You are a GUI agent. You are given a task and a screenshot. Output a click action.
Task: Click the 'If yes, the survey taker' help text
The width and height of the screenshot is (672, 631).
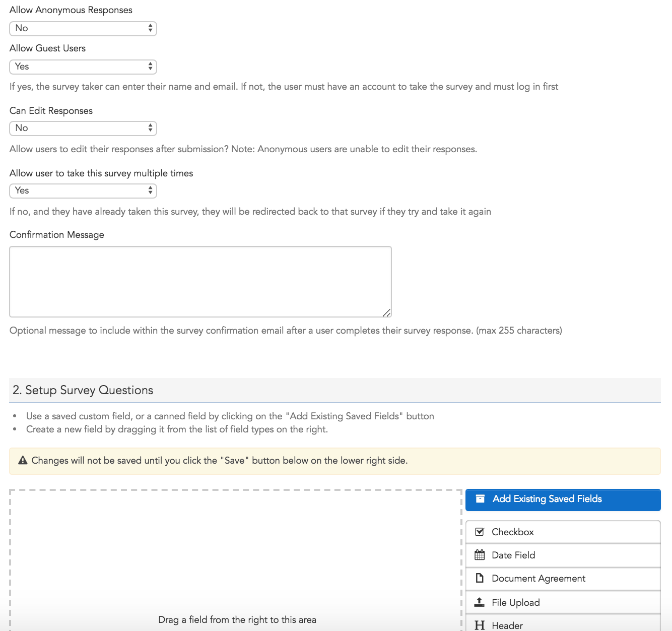(284, 87)
